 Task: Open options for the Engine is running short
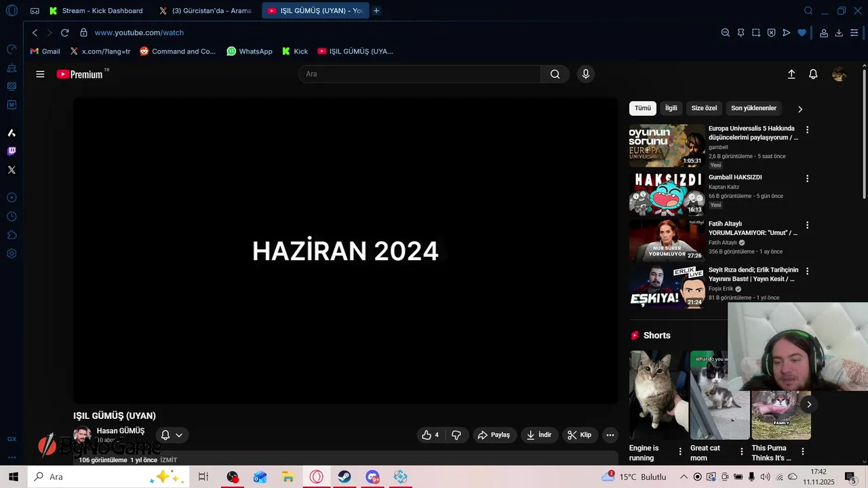pos(681,451)
